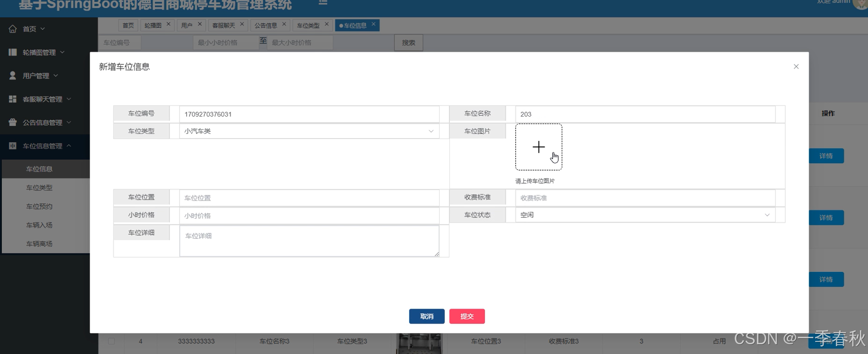Click the plus icon to upload parking image
Viewport: 868px width, 354px height.
(539, 147)
